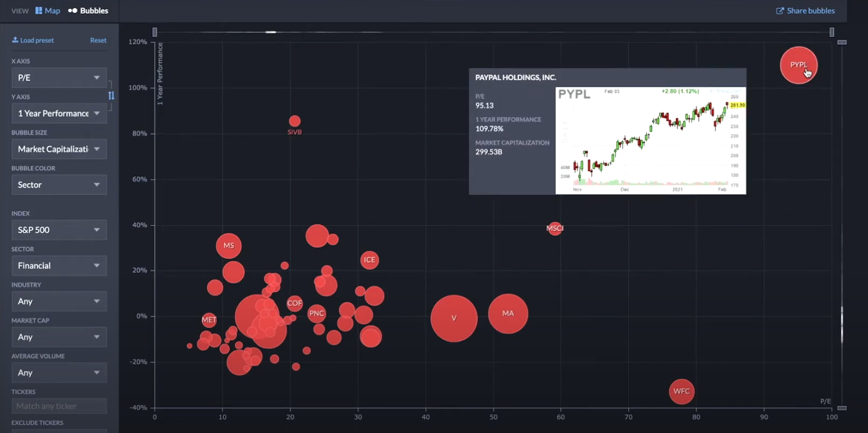Click the PAYPAL HOLDINGS, INC. title
This screenshot has height=433, width=868.
[x=516, y=78]
